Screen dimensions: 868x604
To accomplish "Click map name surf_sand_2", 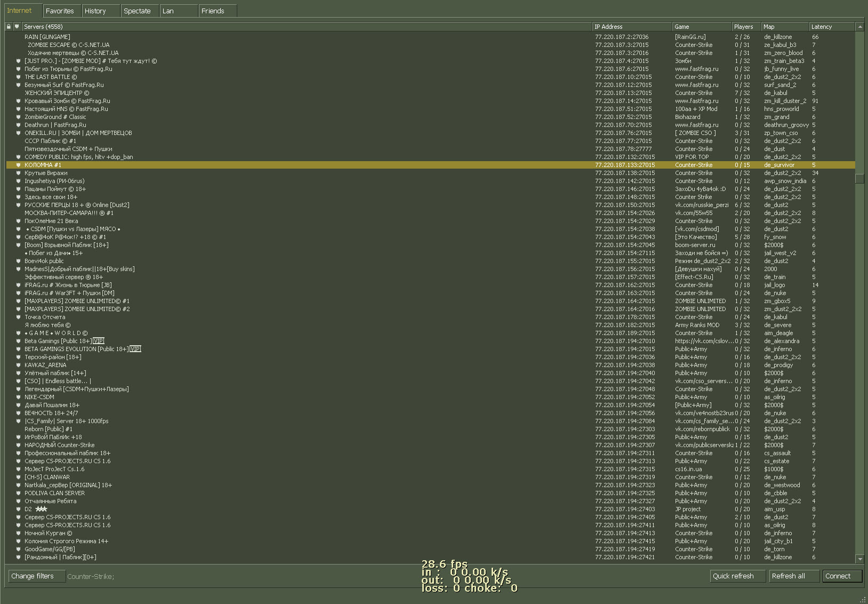I will [780, 85].
